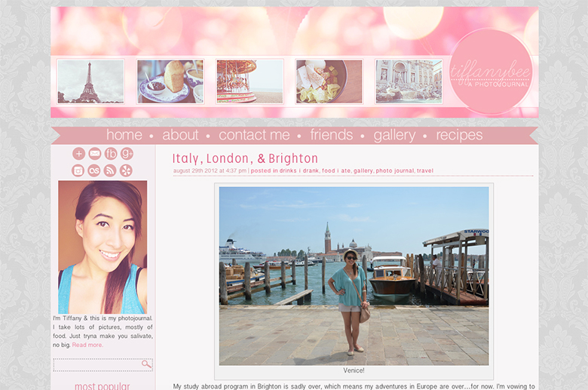
Task: Open the recipes menu item
Action: (x=459, y=135)
